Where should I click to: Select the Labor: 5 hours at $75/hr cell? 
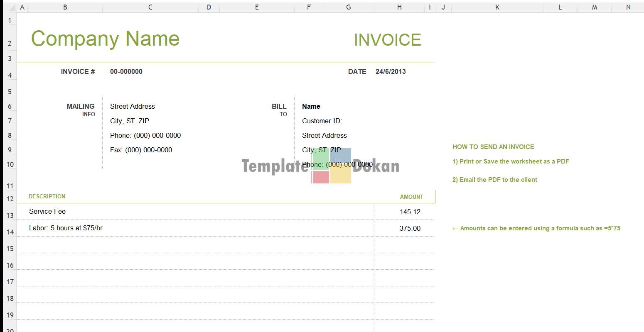(x=66, y=228)
